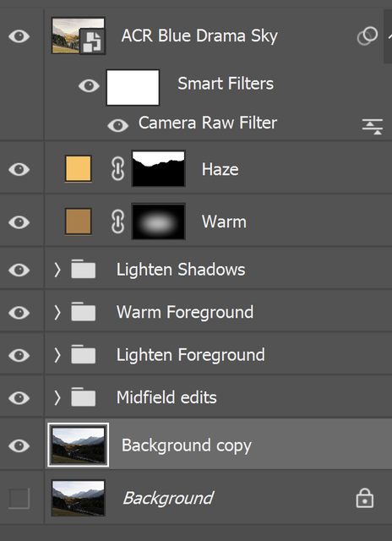
Task: Select the Warm Foreground group name
Action: [x=185, y=312]
